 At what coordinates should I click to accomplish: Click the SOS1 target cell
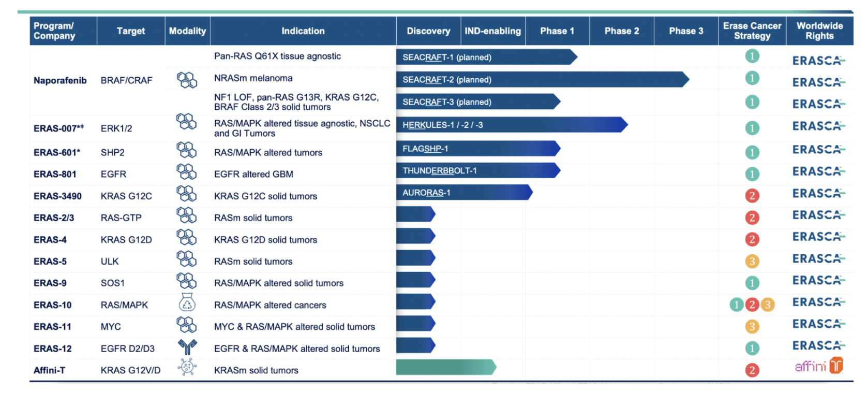pos(113,283)
